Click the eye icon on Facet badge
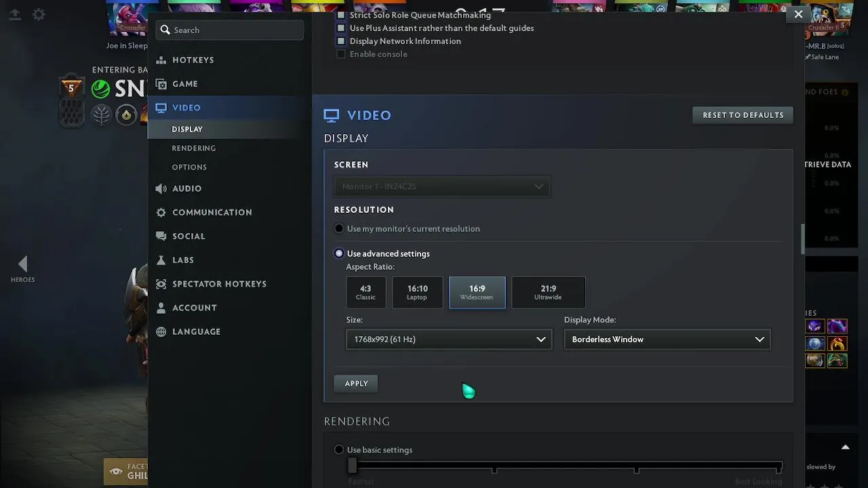 (116, 471)
